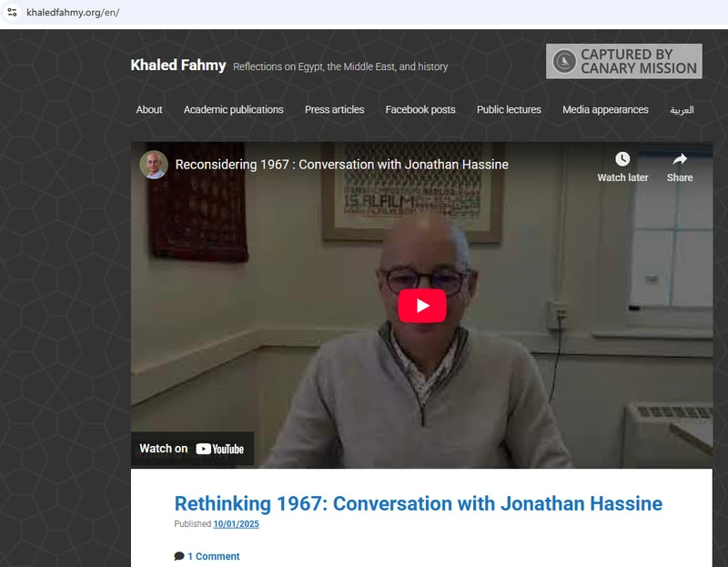Open the 1 Comment link
Viewport: 728px width, 567px height.
(214, 556)
